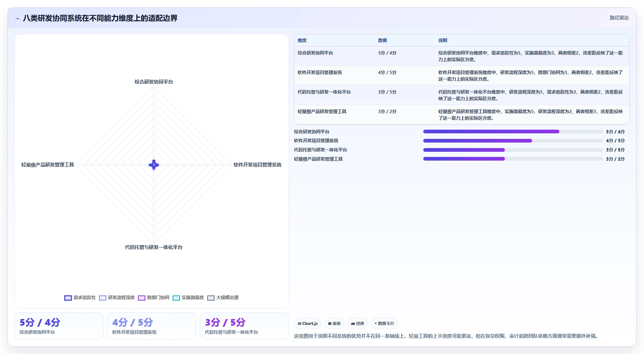Click the 3分 / 5分 value after the progress bar
Viewport: 644px width, 354px height.
pos(615,150)
